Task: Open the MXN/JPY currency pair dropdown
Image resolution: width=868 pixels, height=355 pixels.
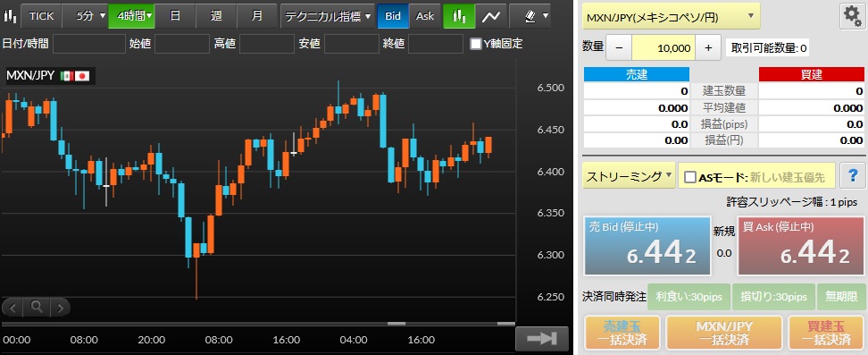Action: (x=671, y=18)
